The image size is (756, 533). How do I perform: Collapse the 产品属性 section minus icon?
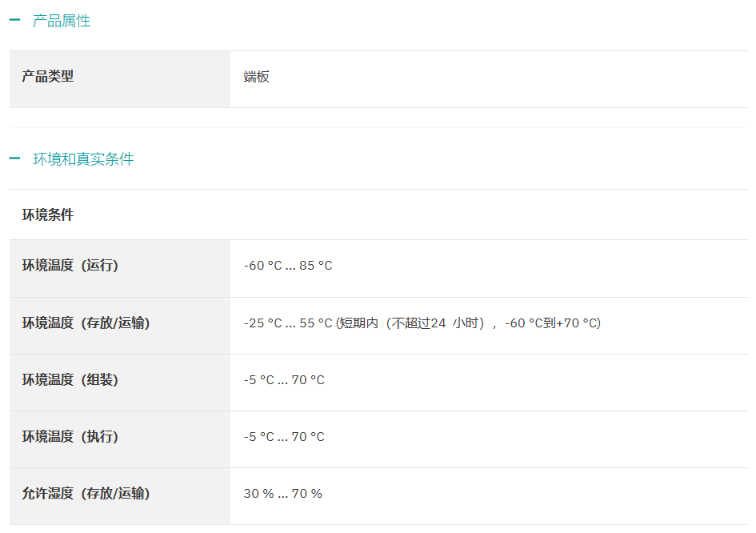(x=15, y=20)
